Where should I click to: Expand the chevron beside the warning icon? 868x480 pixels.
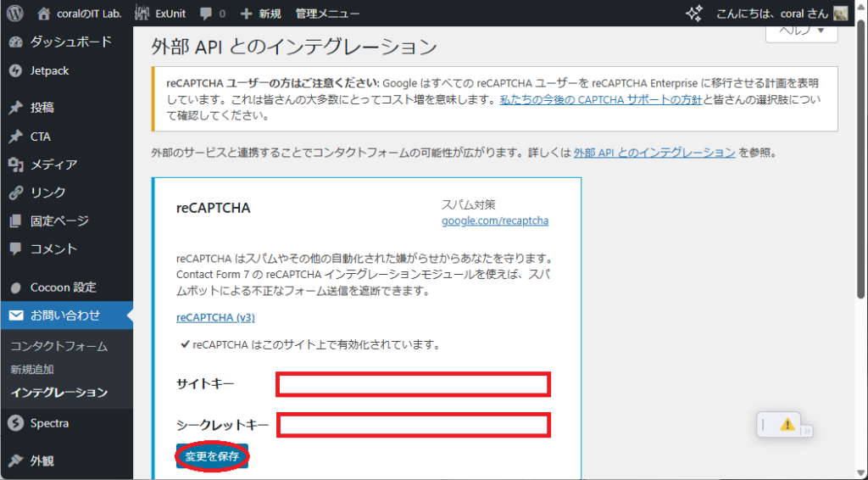(x=807, y=430)
